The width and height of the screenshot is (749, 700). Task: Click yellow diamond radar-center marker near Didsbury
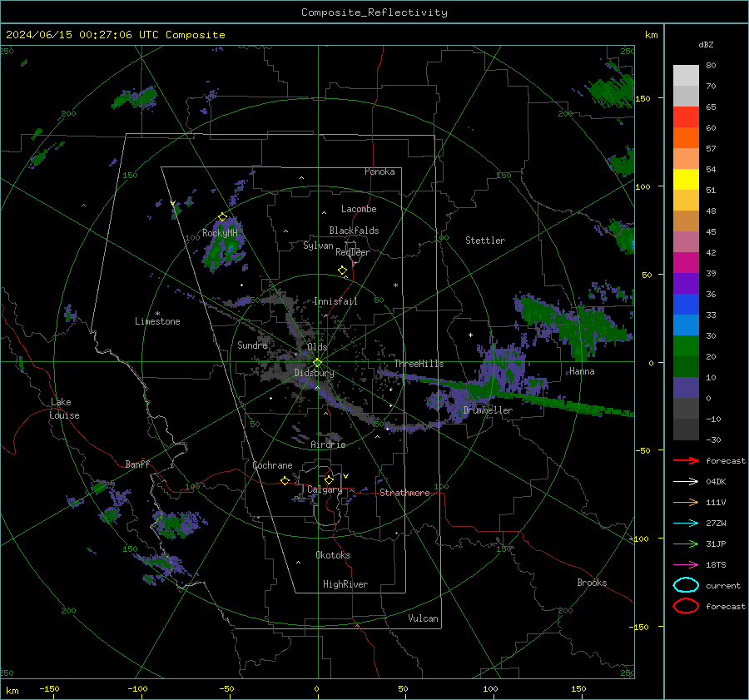pyautogui.click(x=317, y=363)
